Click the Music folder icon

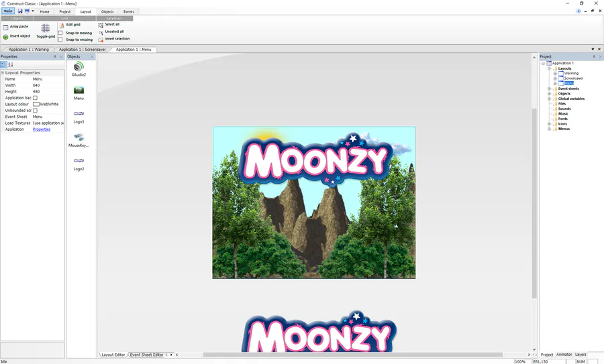pyautogui.click(x=556, y=114)
